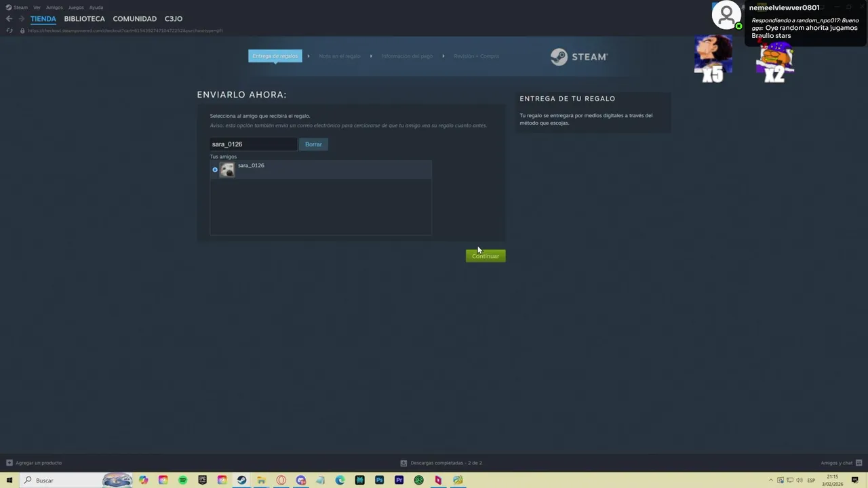Click the nemeelviewver0801 avatar in overlay
The image size is (868, 488).
tap(727, 15)
